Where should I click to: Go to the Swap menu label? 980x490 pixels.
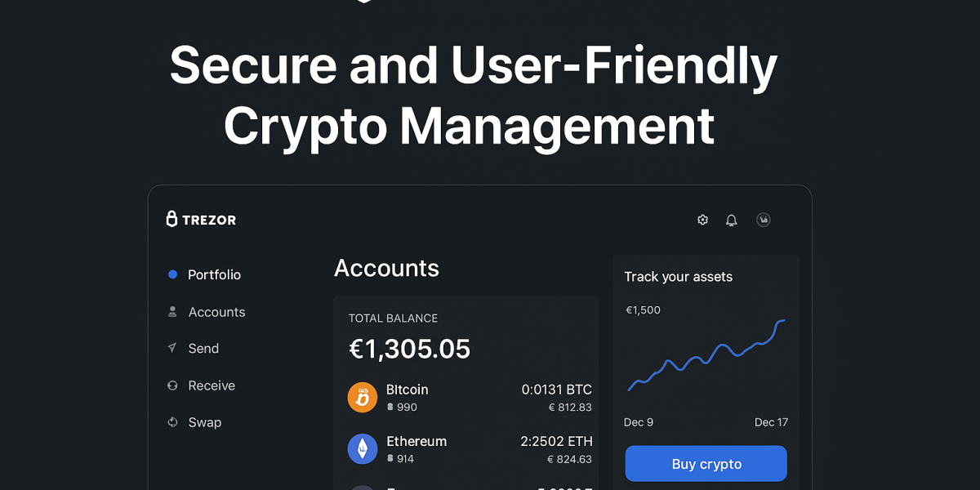[205, 422]
